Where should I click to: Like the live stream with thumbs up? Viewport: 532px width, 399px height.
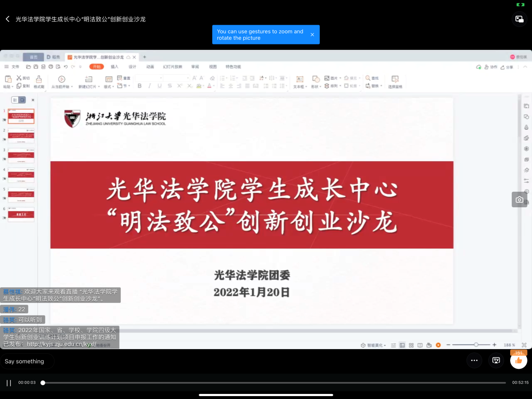point(519,360)
